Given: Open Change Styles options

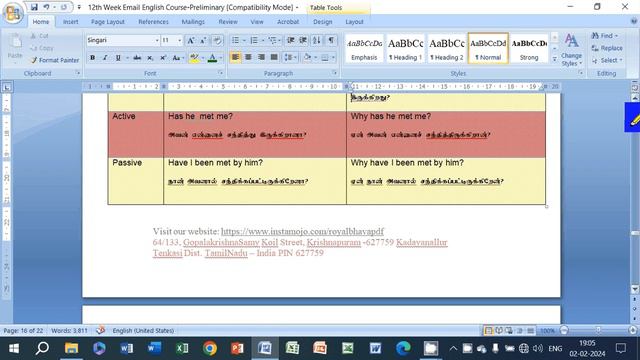Looking at the screenshot, I should (571, 51).
